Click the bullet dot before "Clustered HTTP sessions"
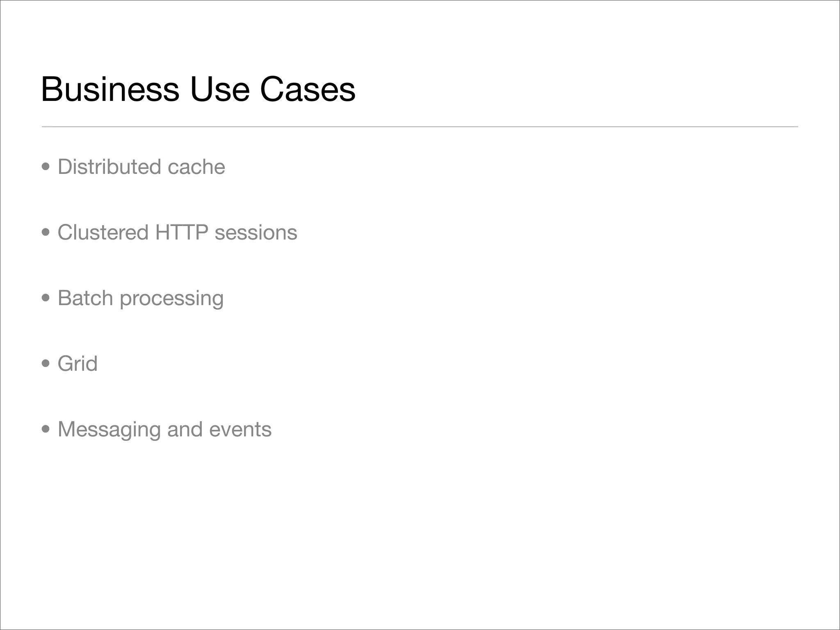 click(x=46, y=233)
